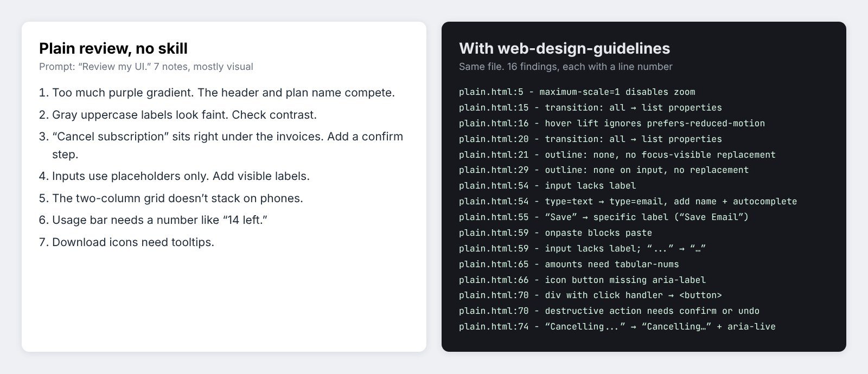Click note 2 about gray uppercase labels
Image resolution: width=868 pixels, height=374 pixels.
click(178, 115)
